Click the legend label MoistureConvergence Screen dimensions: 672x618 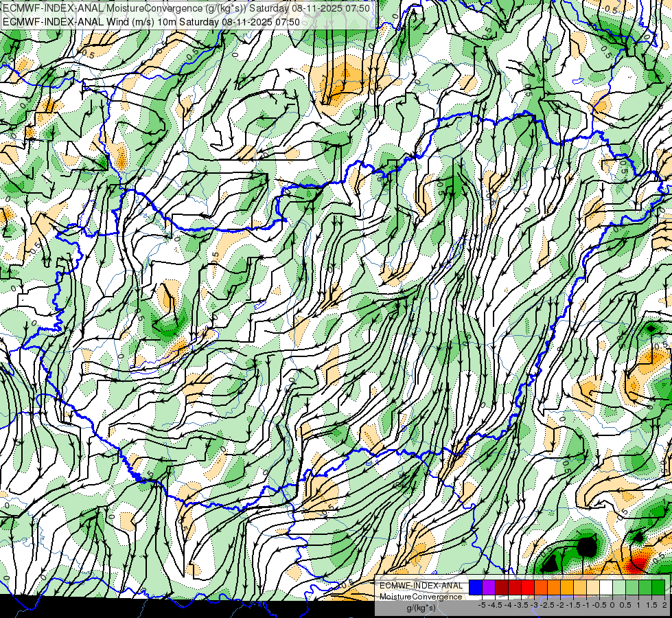[421, 597]
